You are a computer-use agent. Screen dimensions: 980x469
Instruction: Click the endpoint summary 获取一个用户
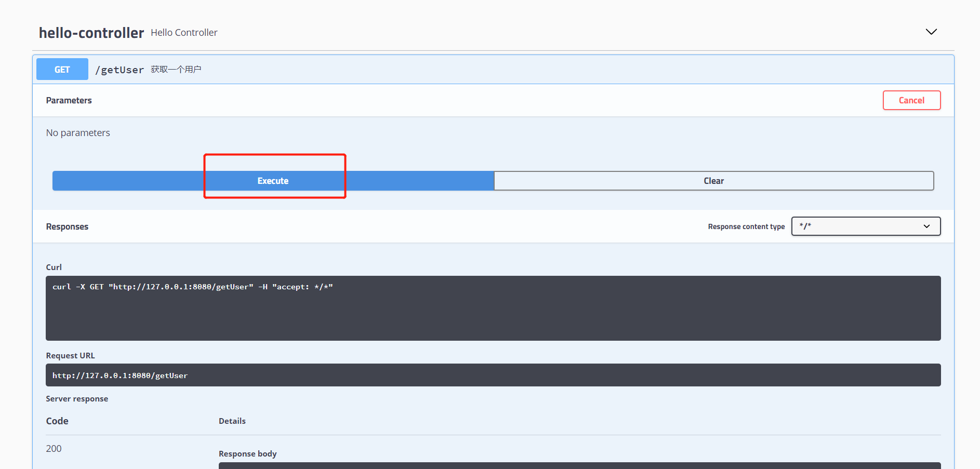click(176, 69)
